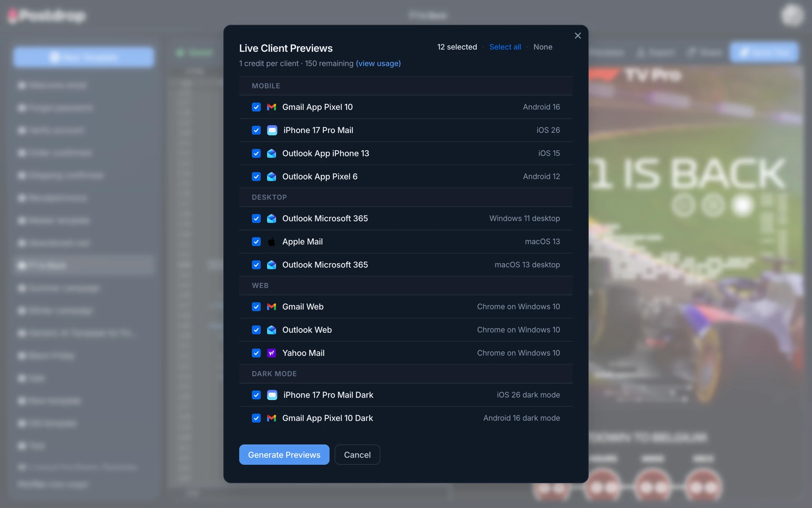The width and height of the screenshot is (812, 508).
Task: Click the Apple Mail label
Action: coord(302,242)
